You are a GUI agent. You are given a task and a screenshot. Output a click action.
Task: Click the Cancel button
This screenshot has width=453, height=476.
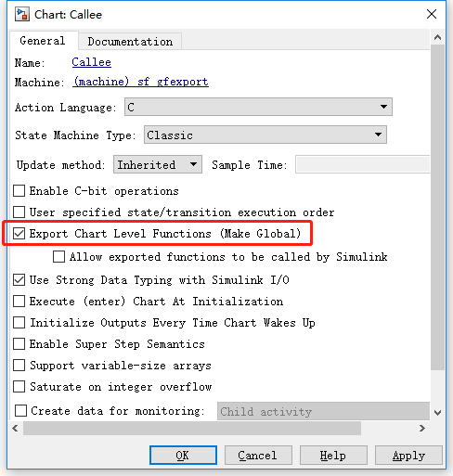pyautogui.click(x=258, y=455)
